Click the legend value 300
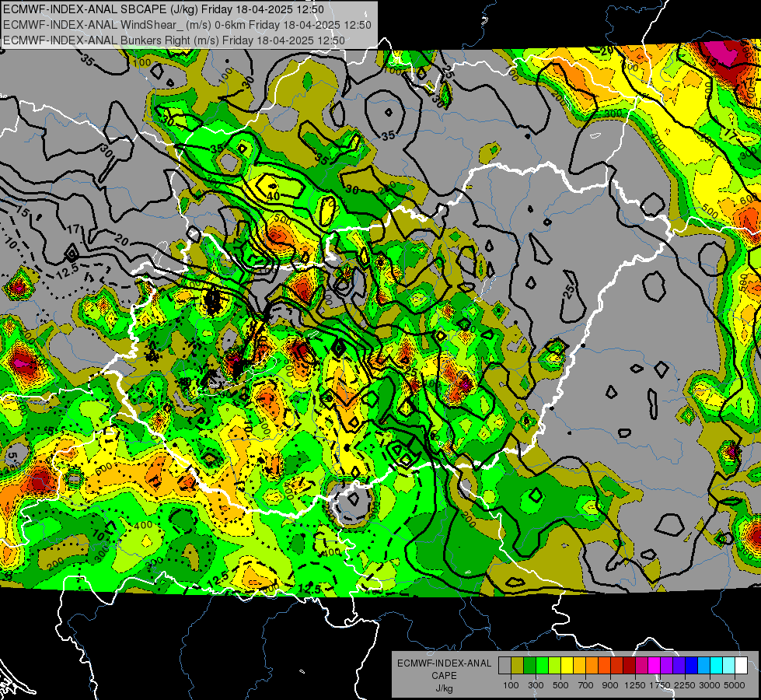The image size is (761, 700). [536, 685]
